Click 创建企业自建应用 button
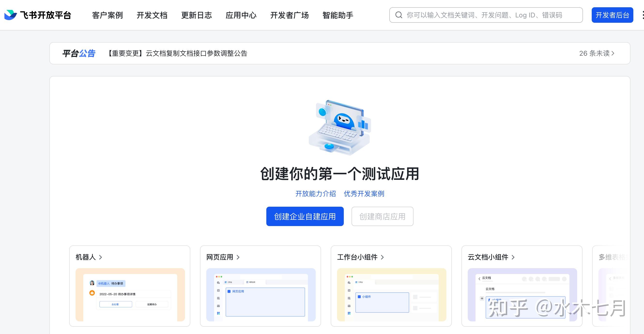 click(305, 216)
